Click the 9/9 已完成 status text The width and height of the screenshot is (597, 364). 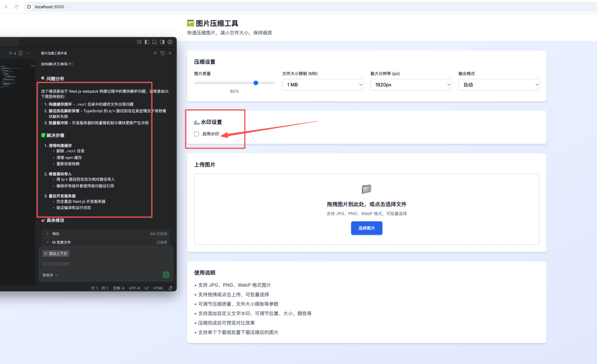click(159, 234)
